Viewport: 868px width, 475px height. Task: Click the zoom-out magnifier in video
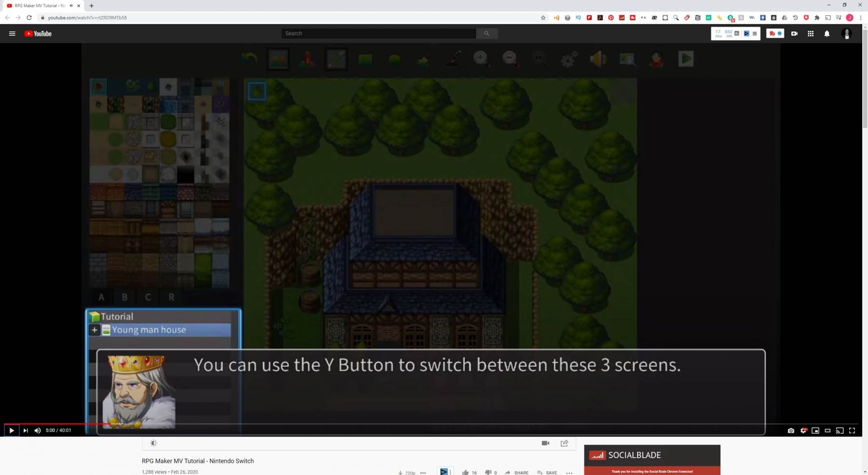510,59
